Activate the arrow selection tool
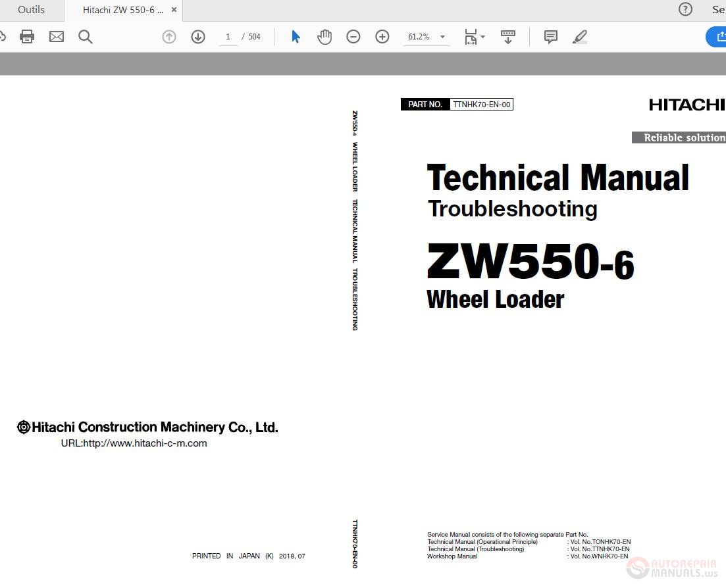726x588 pixels. click(x=295, y=36)
